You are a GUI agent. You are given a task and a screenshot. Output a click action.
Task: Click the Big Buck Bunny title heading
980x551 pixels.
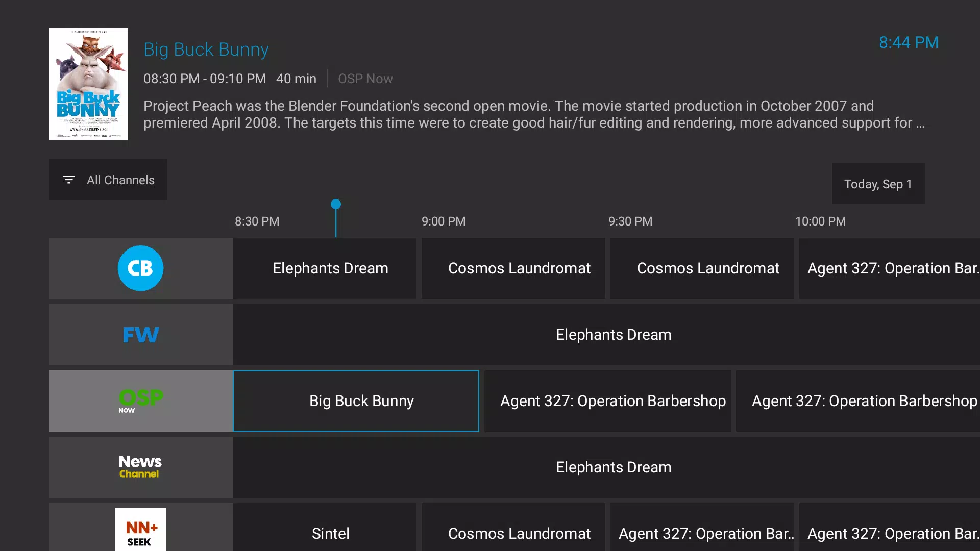(206, 49)
